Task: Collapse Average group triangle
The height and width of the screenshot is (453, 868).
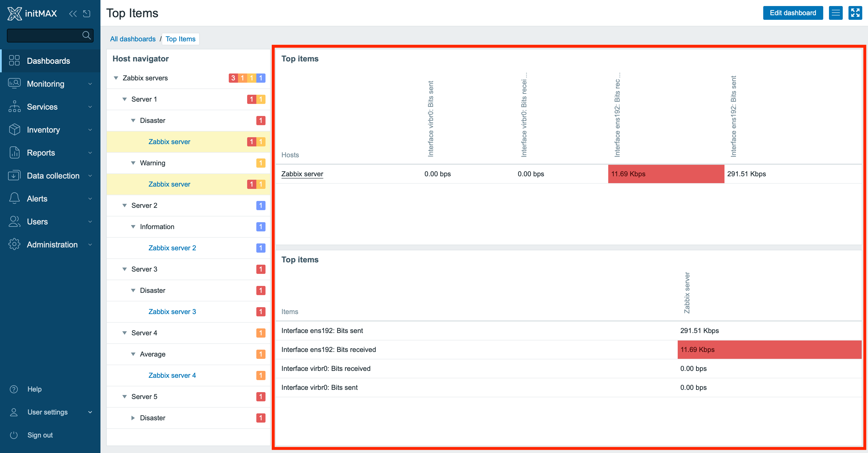Action: click(133, 354)
